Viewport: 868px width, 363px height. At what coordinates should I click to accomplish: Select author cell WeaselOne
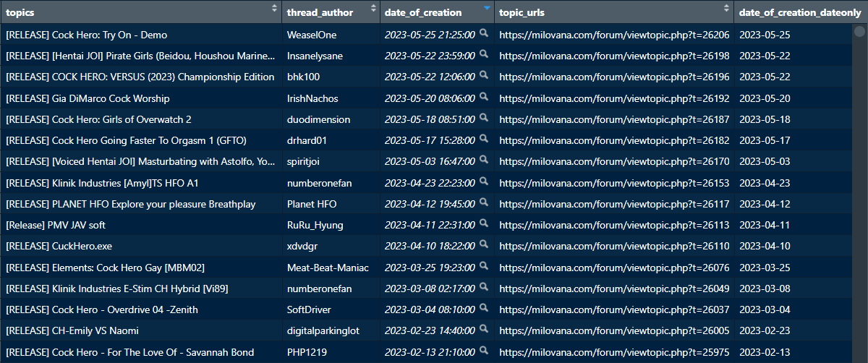[331, 35]
